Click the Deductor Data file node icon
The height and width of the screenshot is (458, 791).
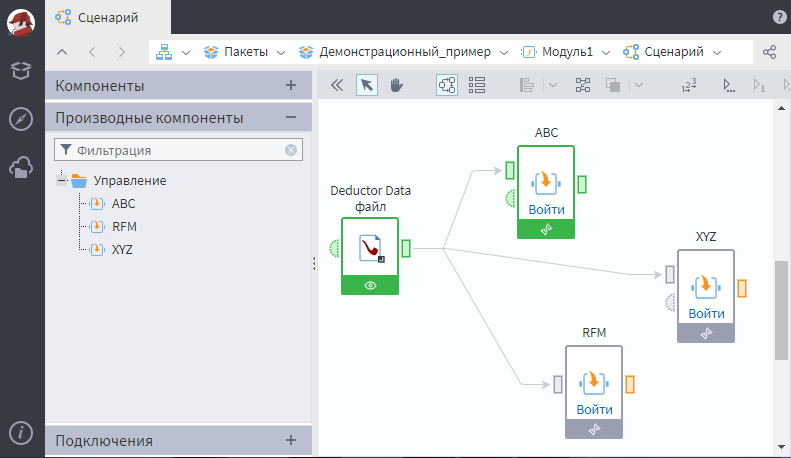point(370,247)
